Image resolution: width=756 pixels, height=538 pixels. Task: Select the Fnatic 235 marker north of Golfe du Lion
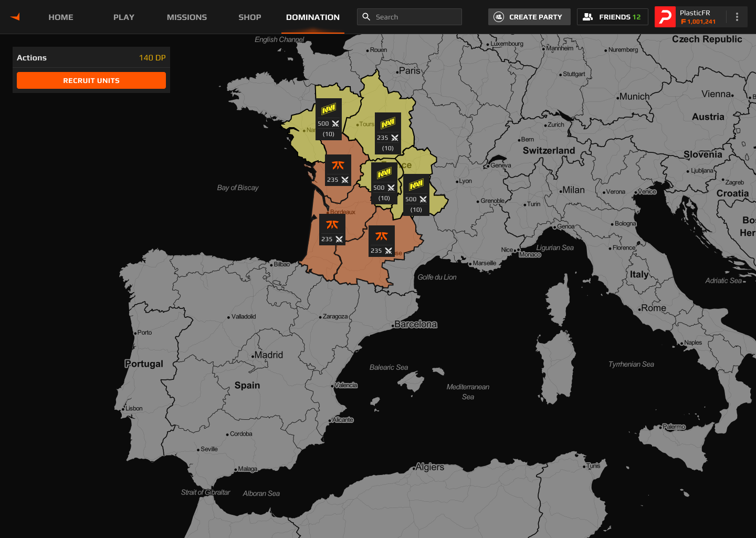tap(382, 241)
